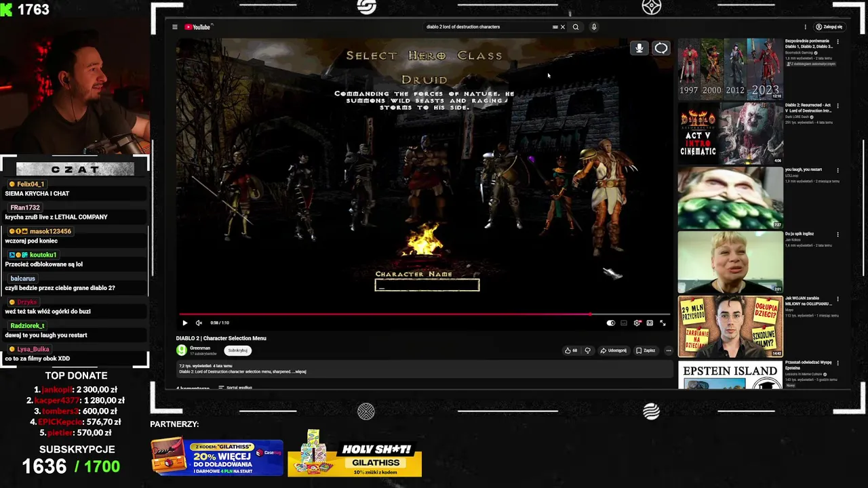Expand description with ...więcej link
The width and height of the screenshot is (868, 488).
[298, 372]
